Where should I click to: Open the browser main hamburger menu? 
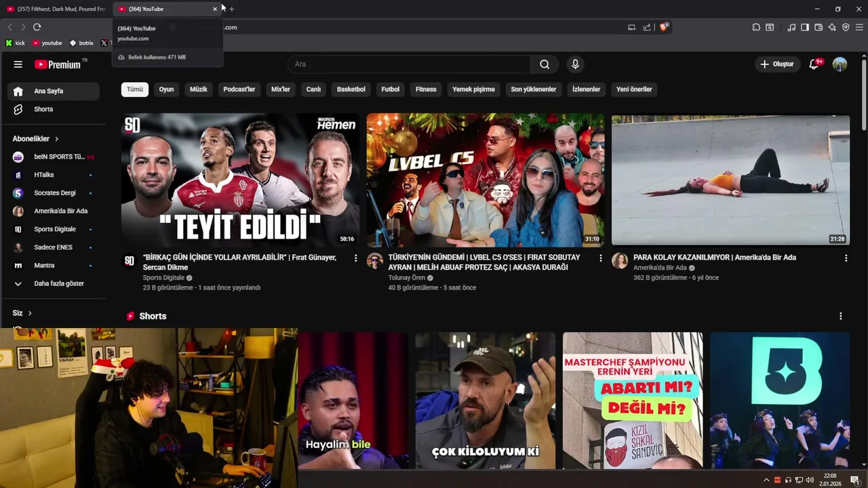coord(859,27)
